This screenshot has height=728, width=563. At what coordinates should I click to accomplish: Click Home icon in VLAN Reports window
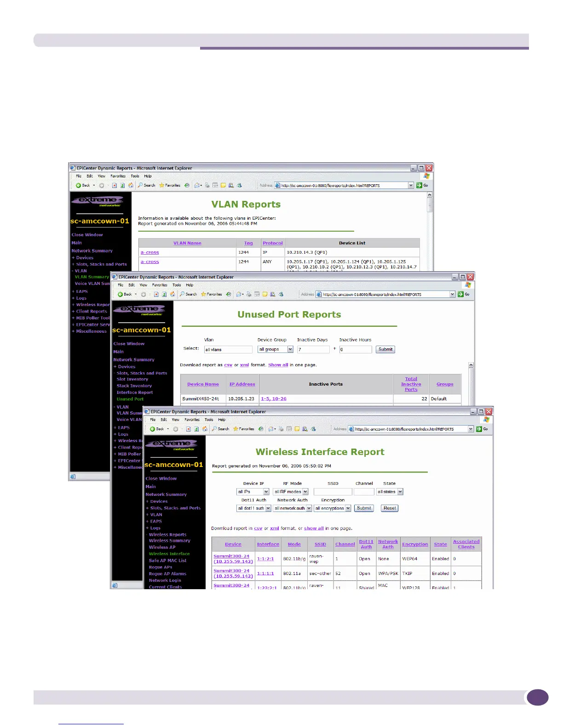tap(131, 185)
